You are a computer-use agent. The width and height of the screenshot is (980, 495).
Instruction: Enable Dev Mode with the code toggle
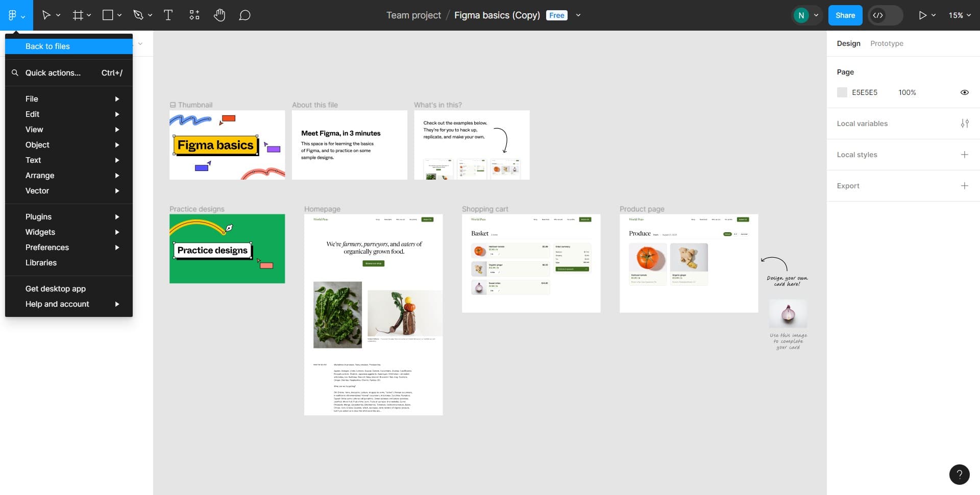click(879, 15)
